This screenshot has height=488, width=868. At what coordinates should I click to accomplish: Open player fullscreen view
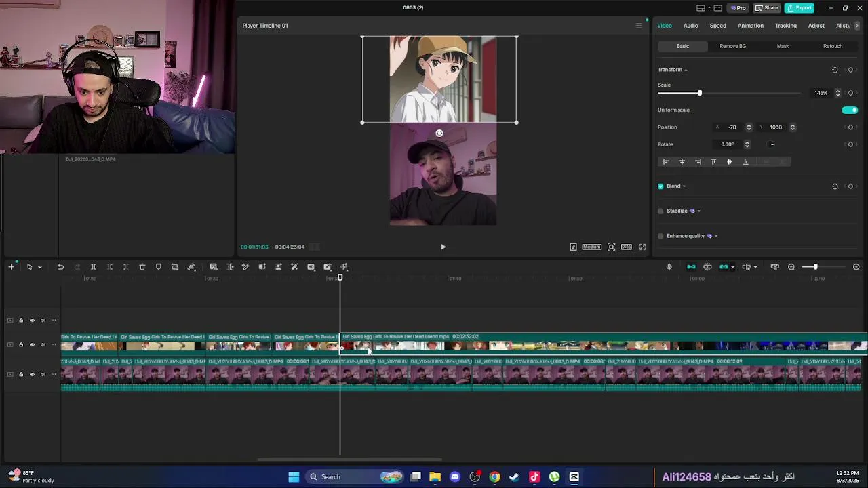coord(642,247)
